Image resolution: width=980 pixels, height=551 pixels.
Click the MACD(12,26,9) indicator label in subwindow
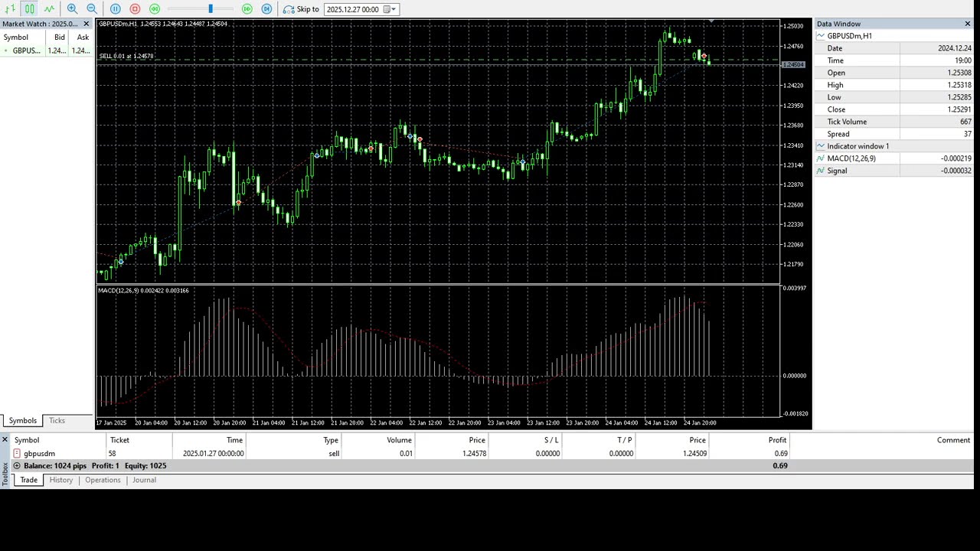[x=143, y=290]
